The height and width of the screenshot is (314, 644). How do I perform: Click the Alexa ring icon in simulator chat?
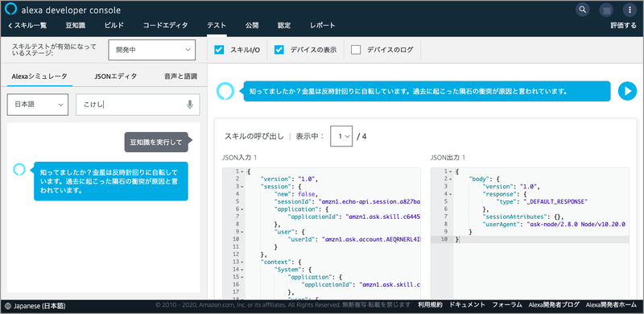[x=19, y=168]
